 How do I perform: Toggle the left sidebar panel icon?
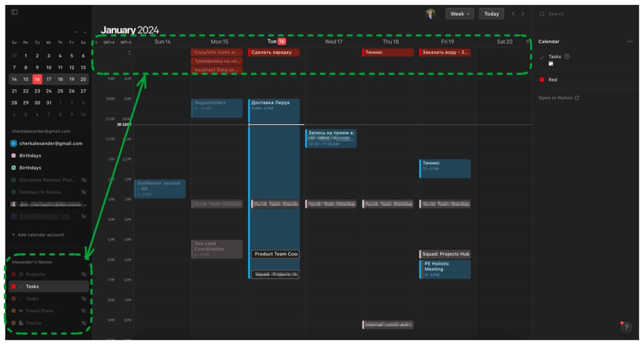pos(14,12)
